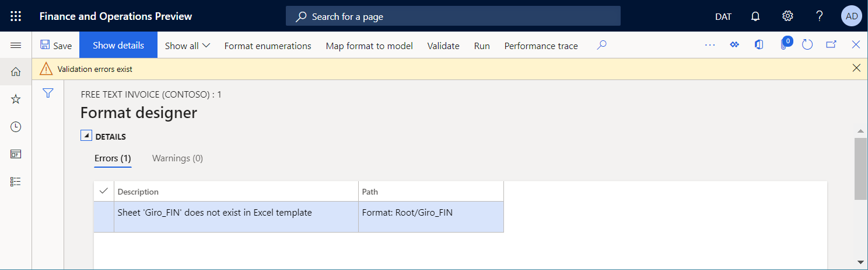Click the Finance and Operations Preview title

(116, 16)
